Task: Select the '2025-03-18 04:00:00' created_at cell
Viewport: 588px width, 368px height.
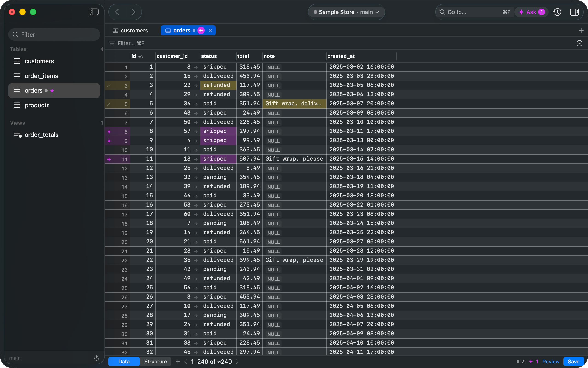Action: (362, 177)
